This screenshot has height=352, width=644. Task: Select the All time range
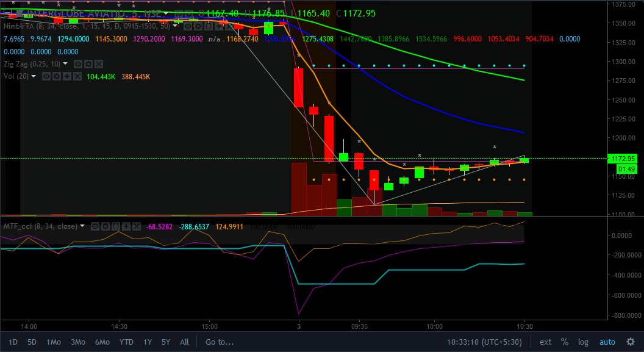coord(184,342)
